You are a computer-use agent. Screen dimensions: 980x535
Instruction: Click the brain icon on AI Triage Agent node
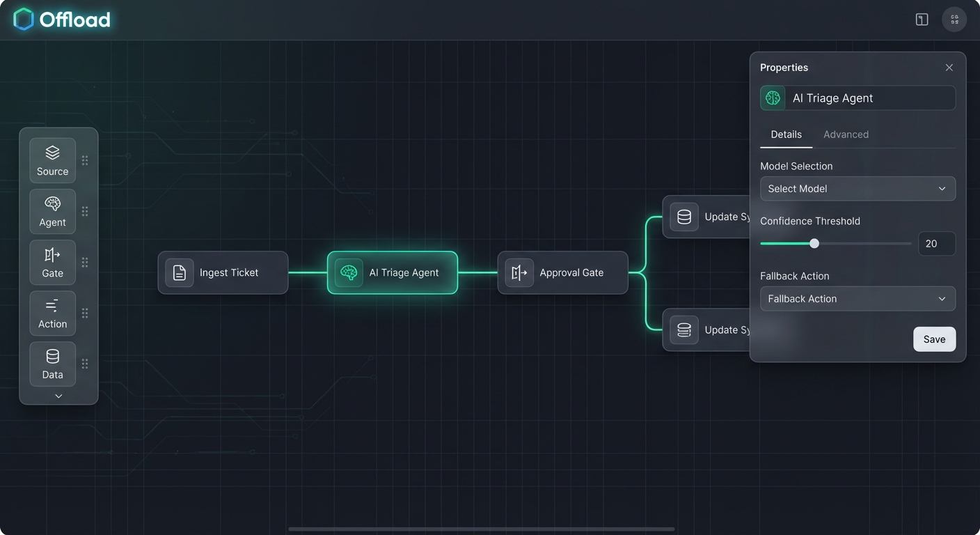[x=349, y=272]
